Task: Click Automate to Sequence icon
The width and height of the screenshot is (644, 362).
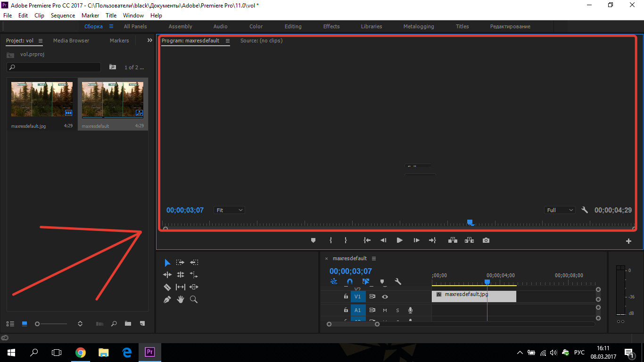Action: pos(99,324)
